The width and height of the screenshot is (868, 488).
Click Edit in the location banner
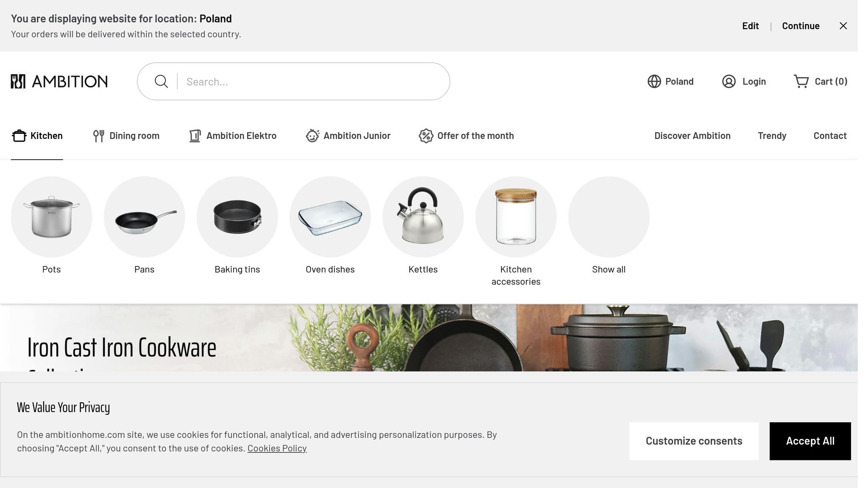[750, 26]
